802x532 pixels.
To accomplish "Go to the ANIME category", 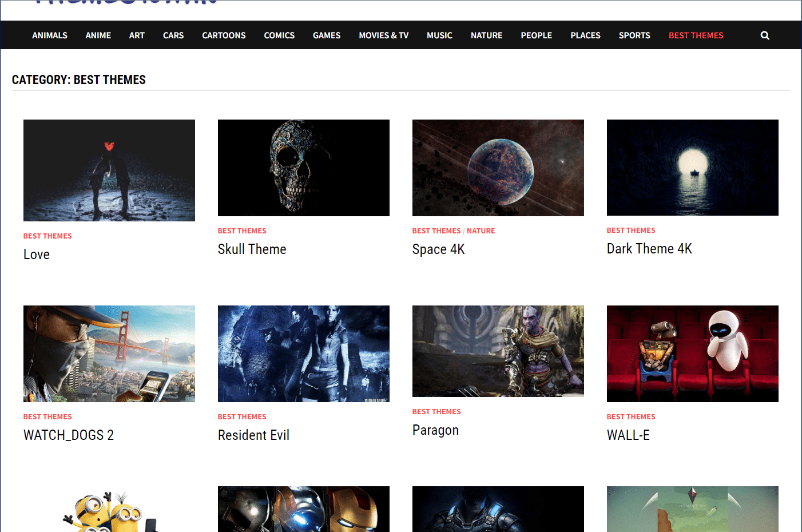I will coord(98,35).
